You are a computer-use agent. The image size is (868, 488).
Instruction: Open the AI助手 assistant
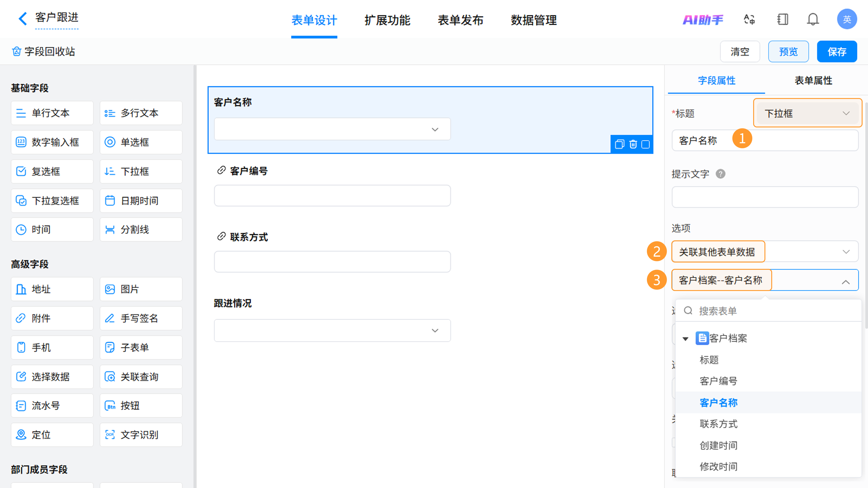[x=703, y=20]
